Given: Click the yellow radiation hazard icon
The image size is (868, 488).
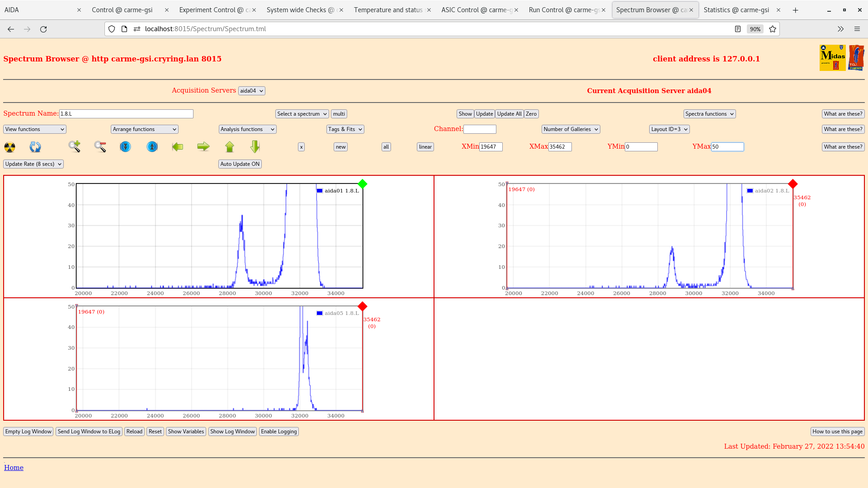Looking at the screenshot, I should pyautogui.click(x=9, y=147).
